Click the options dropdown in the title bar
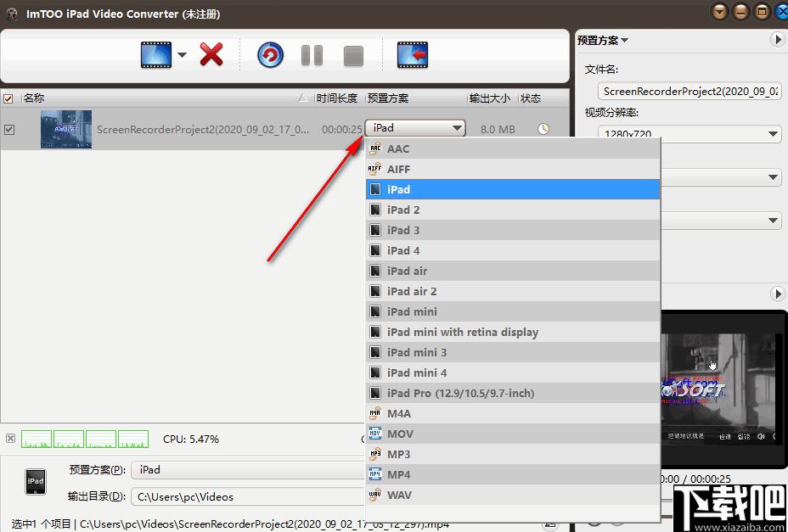The image size is (788, 532). click(720, 11)
